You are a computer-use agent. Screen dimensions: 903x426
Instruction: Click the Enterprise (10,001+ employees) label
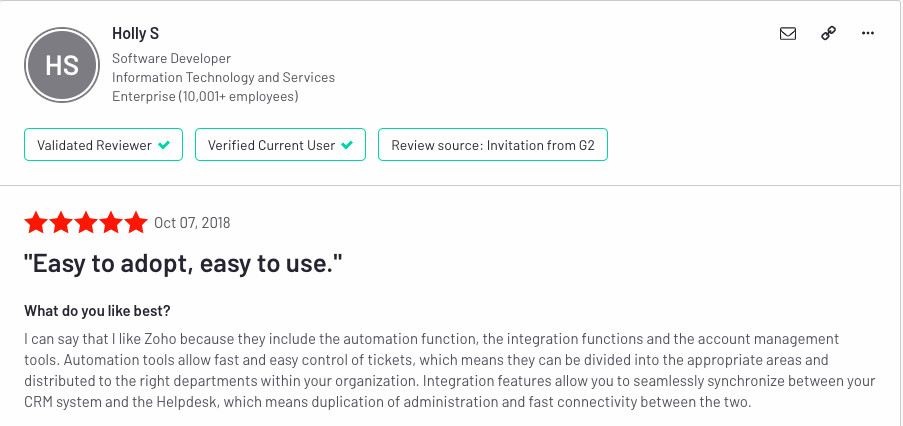[205, 97]
